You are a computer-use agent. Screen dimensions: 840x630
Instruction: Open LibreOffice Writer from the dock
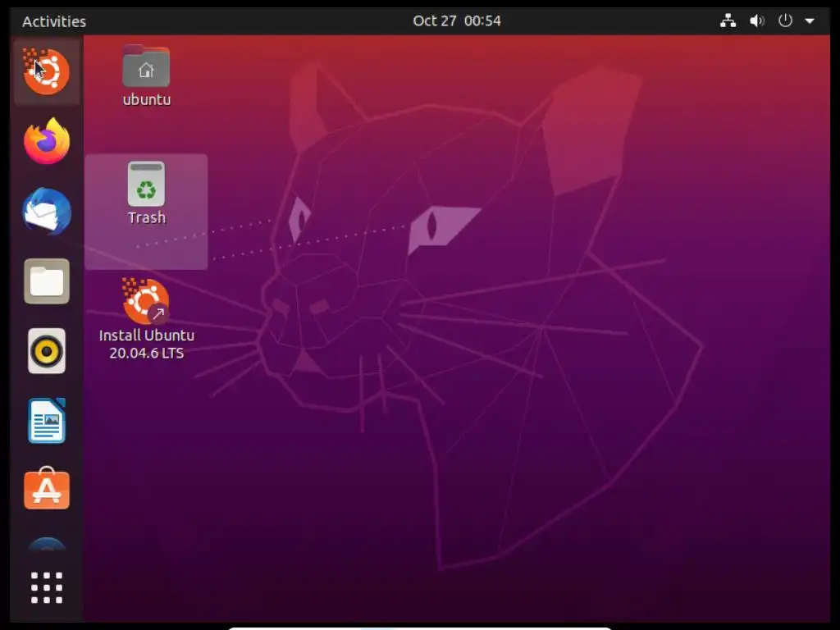coord(47,421)
